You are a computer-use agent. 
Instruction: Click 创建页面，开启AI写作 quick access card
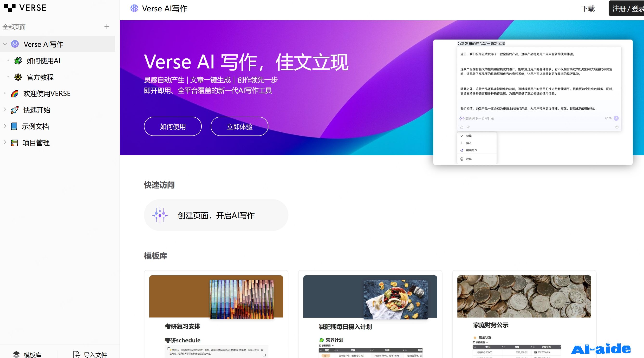[216, 215]
